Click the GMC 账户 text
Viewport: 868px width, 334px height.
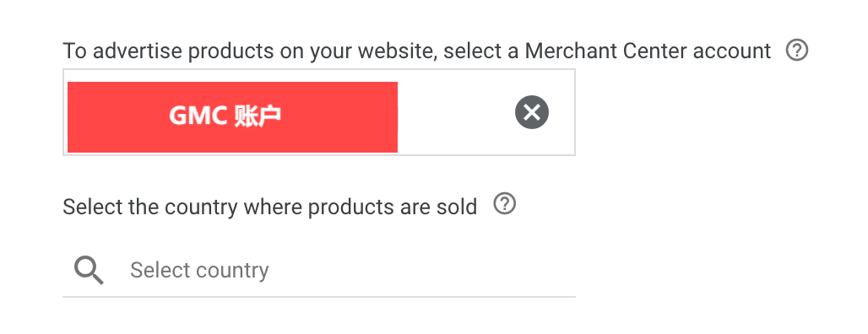tap(225, 116)
